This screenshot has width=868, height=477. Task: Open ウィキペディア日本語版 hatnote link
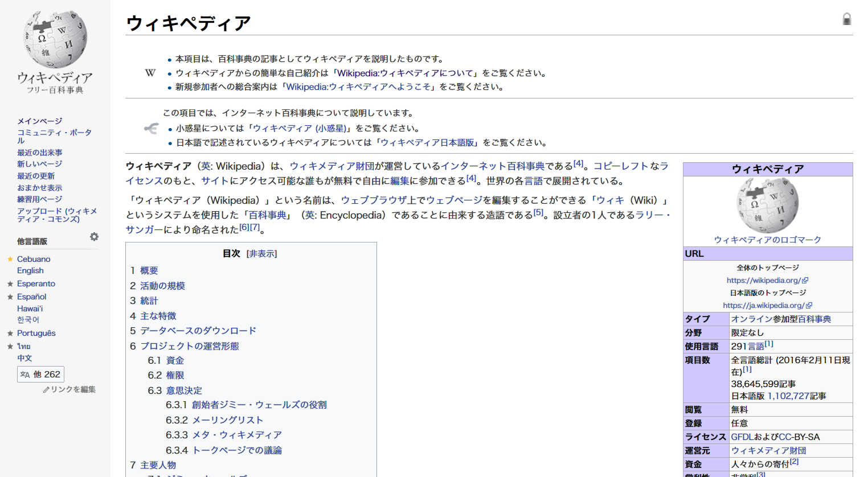[427, 142]
